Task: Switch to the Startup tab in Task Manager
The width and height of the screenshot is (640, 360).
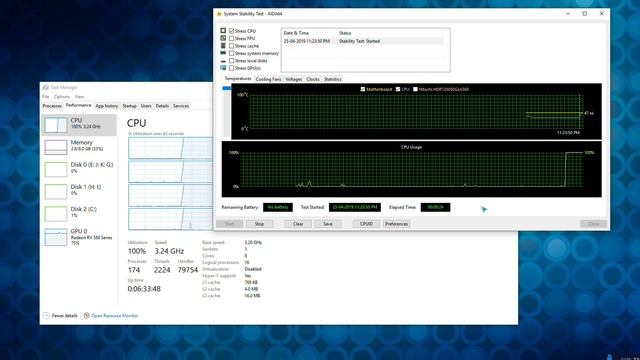Action: 129,106
